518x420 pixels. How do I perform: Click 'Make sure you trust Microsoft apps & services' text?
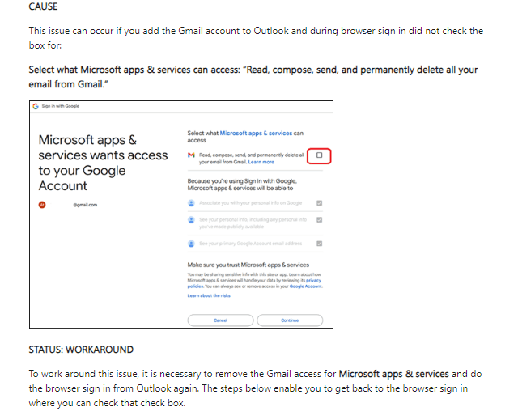248,265
